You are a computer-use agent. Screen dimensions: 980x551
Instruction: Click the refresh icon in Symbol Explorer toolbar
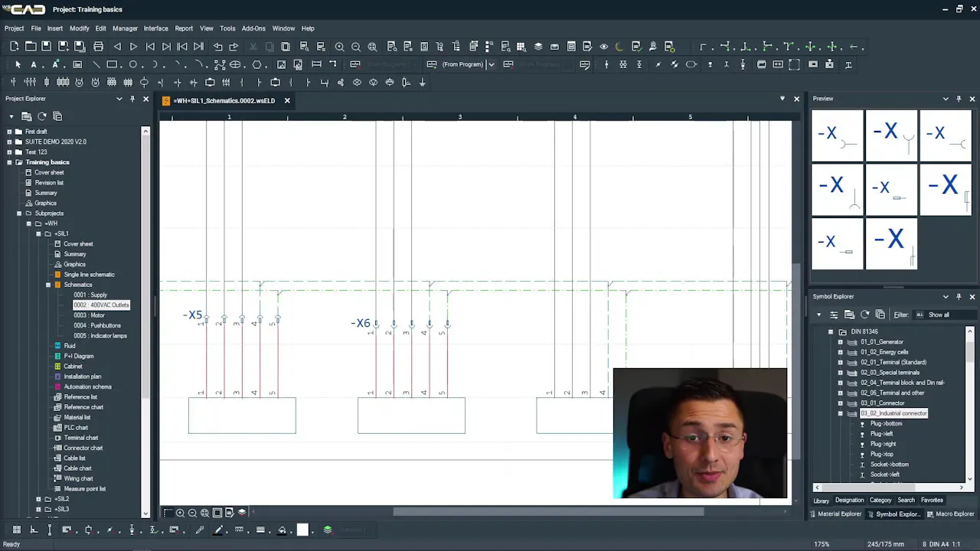point(865,315)
